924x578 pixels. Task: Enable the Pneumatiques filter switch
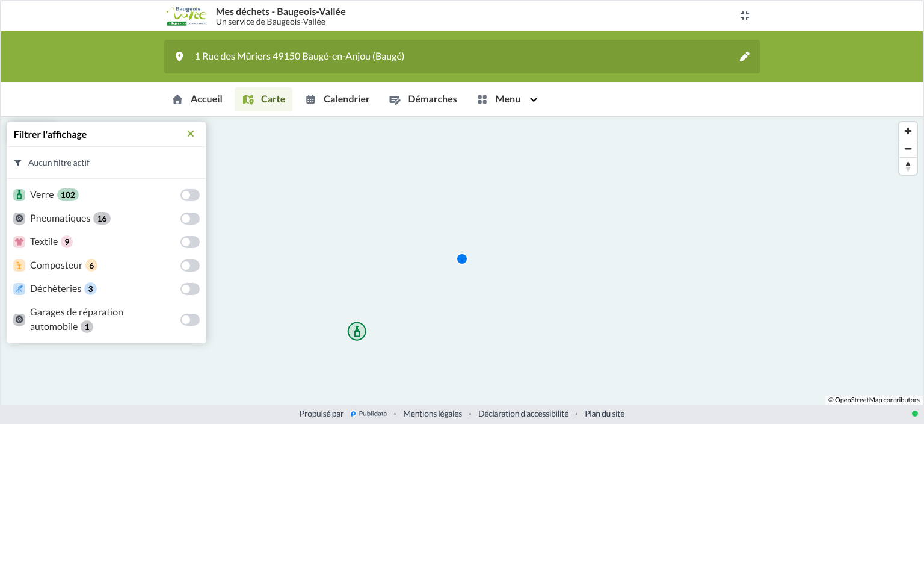coord(190,219)
